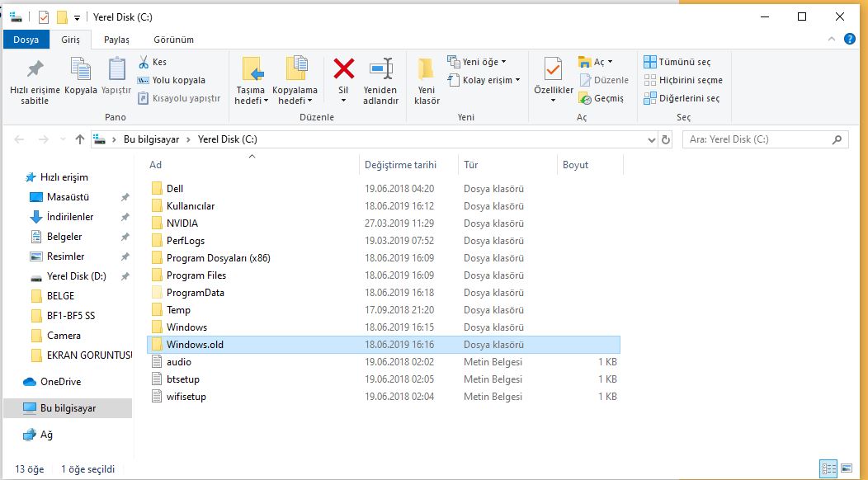
Task: Open recent locations dropdown arrow
Action: 63,139
